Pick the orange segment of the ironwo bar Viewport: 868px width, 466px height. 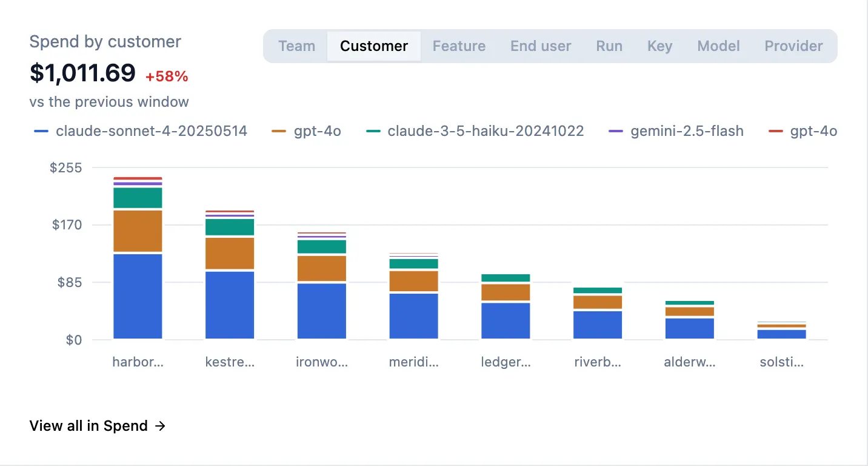[x=322, y=268]
